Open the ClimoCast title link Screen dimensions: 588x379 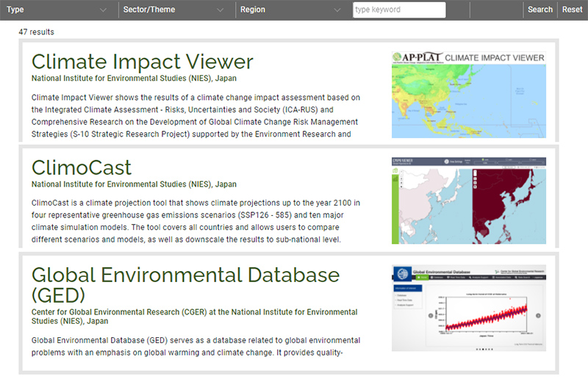[x=82, y=167]
